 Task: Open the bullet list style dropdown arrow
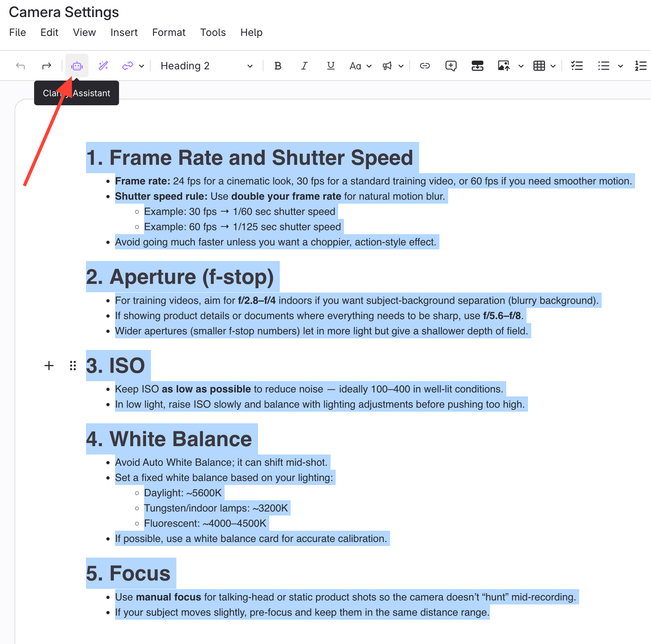pos(621,66)
